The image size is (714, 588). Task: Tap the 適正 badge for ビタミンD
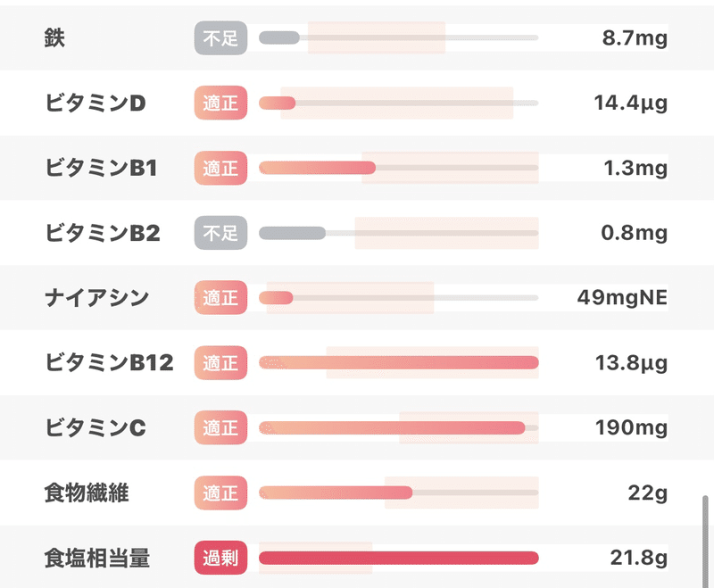[x=220, y=104]
